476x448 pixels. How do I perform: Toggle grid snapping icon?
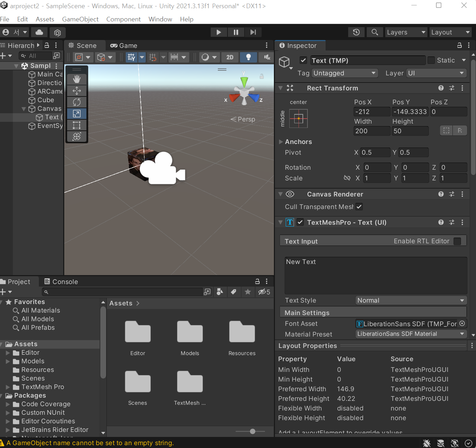coord(153,57)
